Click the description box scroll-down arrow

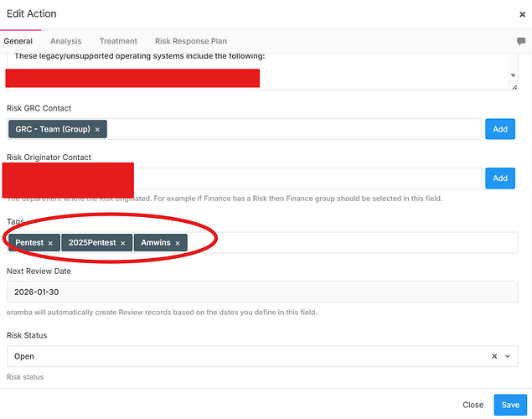point(514,75)
